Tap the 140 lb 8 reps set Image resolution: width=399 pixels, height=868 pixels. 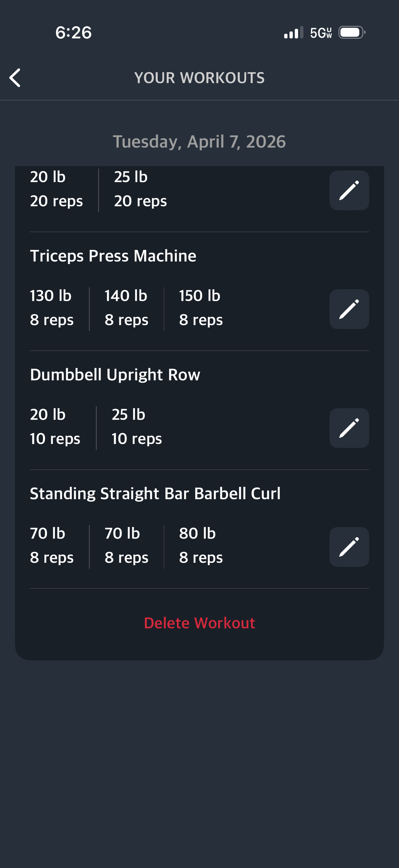(x=126, y=308)
